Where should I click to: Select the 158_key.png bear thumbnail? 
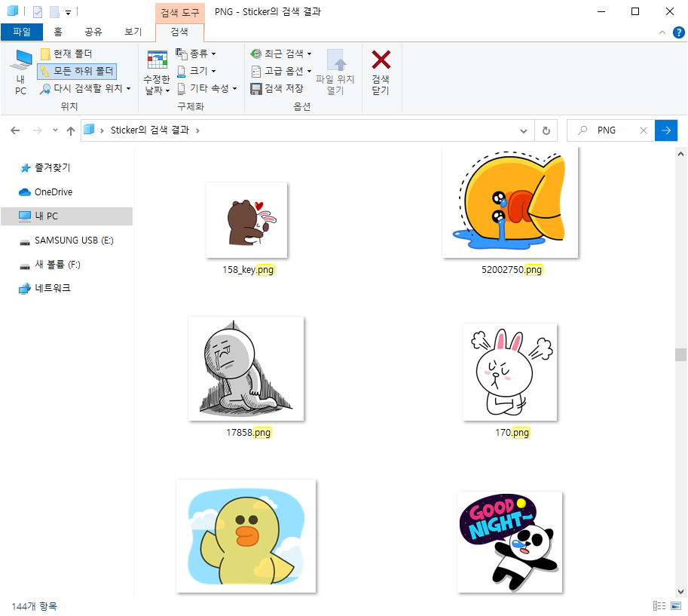coord(246,220)
